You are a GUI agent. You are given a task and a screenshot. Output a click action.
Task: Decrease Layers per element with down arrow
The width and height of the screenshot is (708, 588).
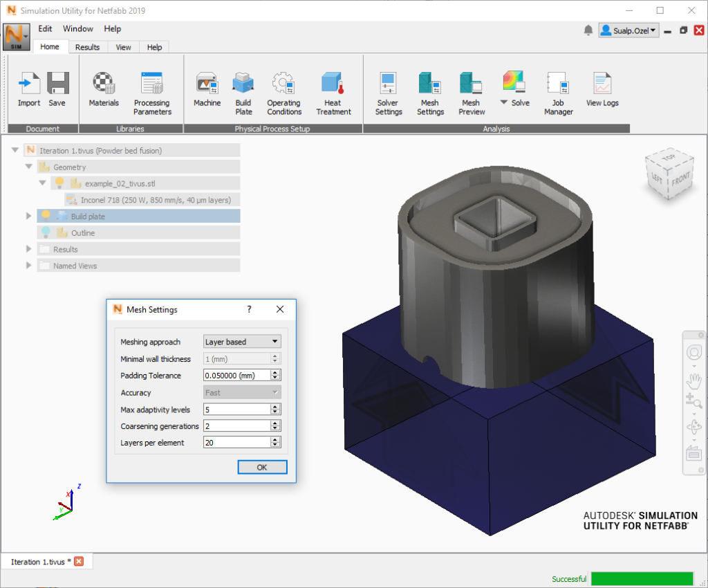click(x=275, y=445)
